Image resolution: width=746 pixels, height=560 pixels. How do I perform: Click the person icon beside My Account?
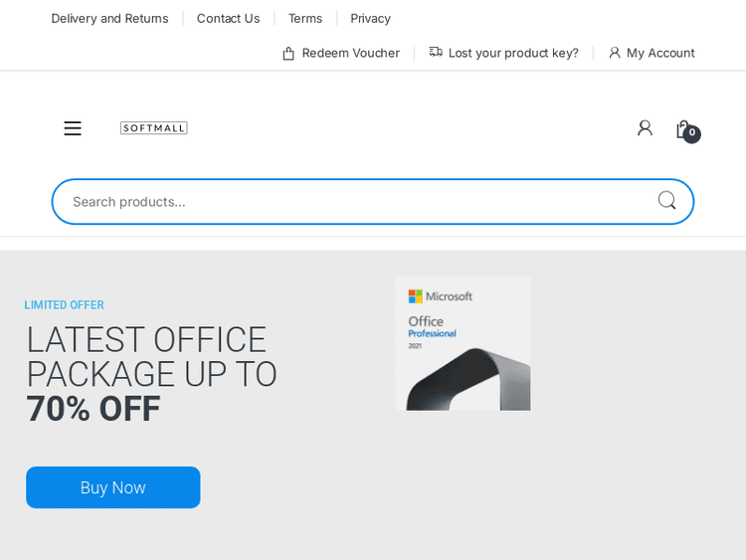pyautogui.click(x=615, y=54)
